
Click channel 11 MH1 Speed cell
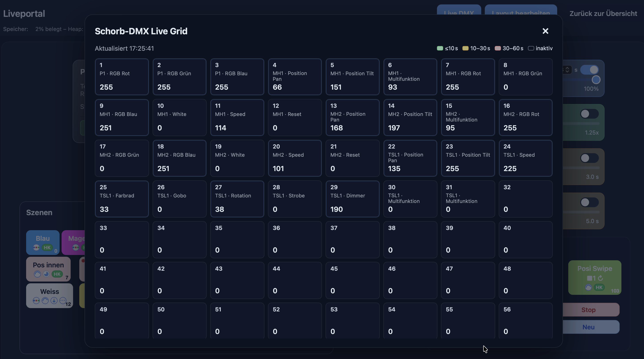pyautogui.click(x=237, y=118)
